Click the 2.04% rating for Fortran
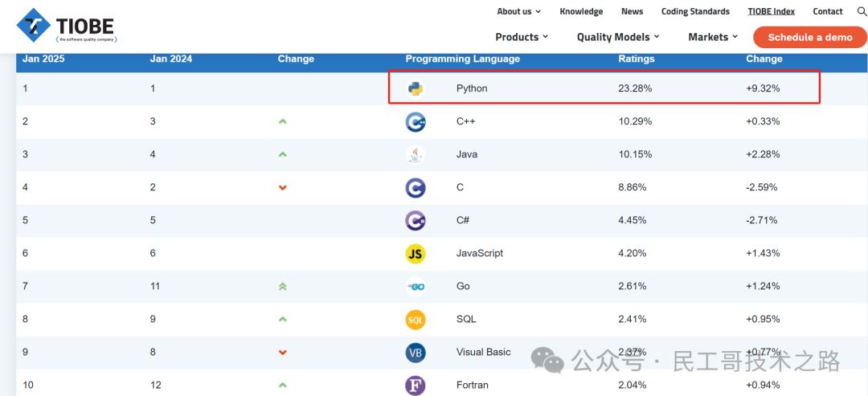Screen dimensions: 868x396 633,385
